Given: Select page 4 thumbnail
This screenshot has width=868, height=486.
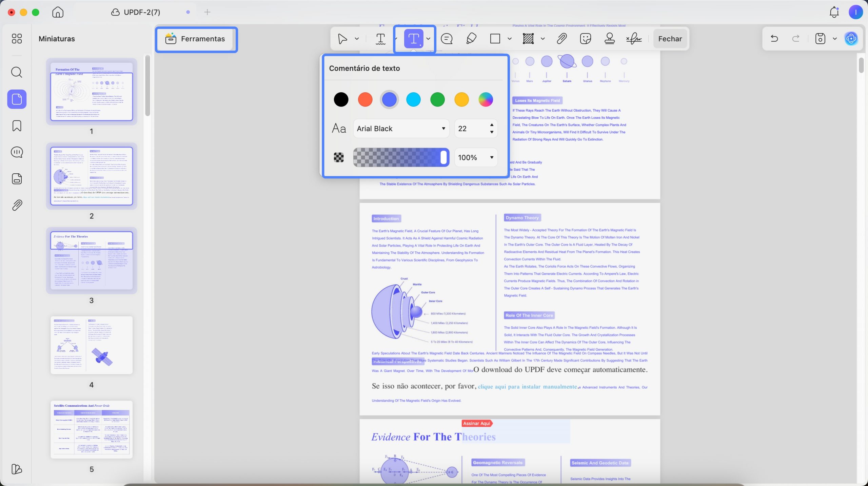Looking at the screenshot, I should (x=92, y=345).
